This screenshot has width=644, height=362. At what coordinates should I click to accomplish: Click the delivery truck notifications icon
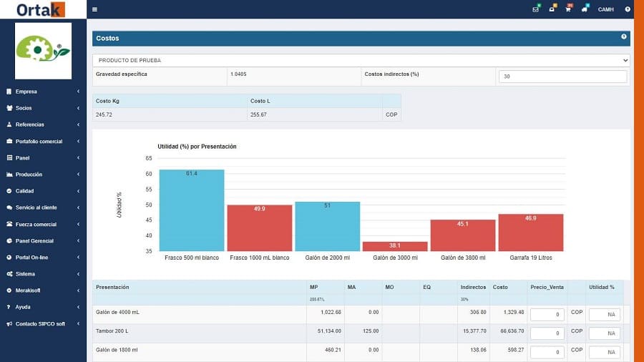tap(585, 9)
